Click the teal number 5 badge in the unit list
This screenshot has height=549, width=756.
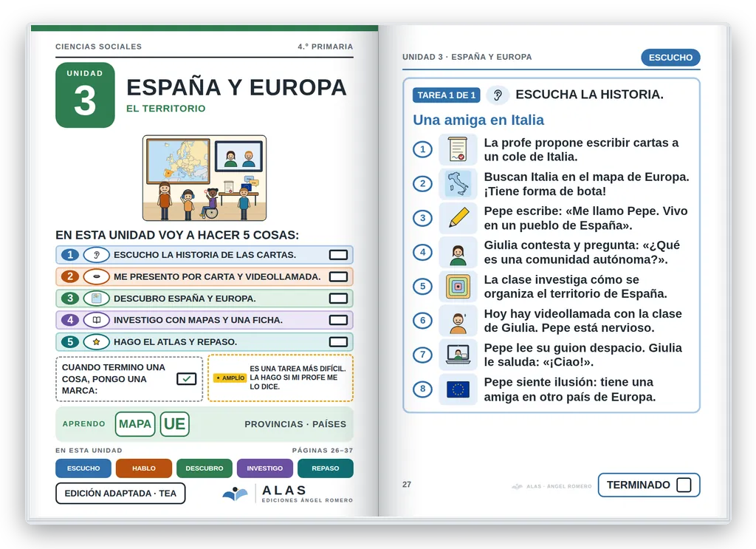(70, 341)
